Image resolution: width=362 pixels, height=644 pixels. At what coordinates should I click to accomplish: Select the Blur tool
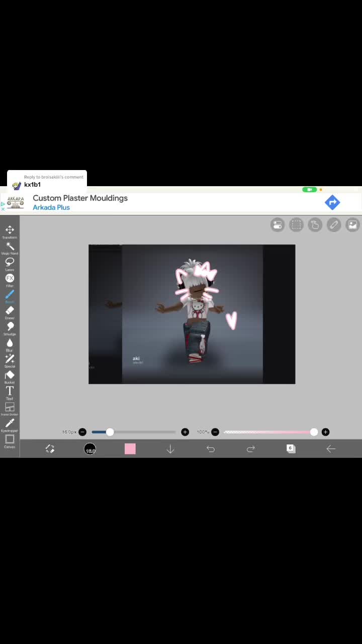pos(10,345)
